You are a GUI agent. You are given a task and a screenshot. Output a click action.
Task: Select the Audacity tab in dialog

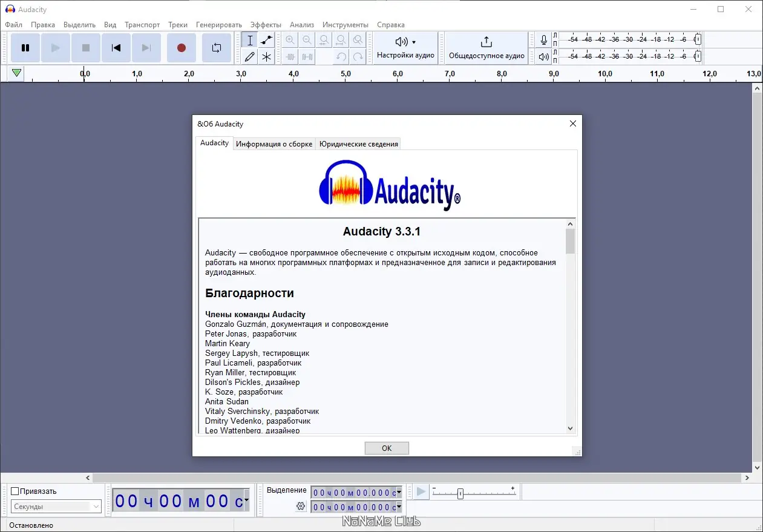[x=214, y=143]
